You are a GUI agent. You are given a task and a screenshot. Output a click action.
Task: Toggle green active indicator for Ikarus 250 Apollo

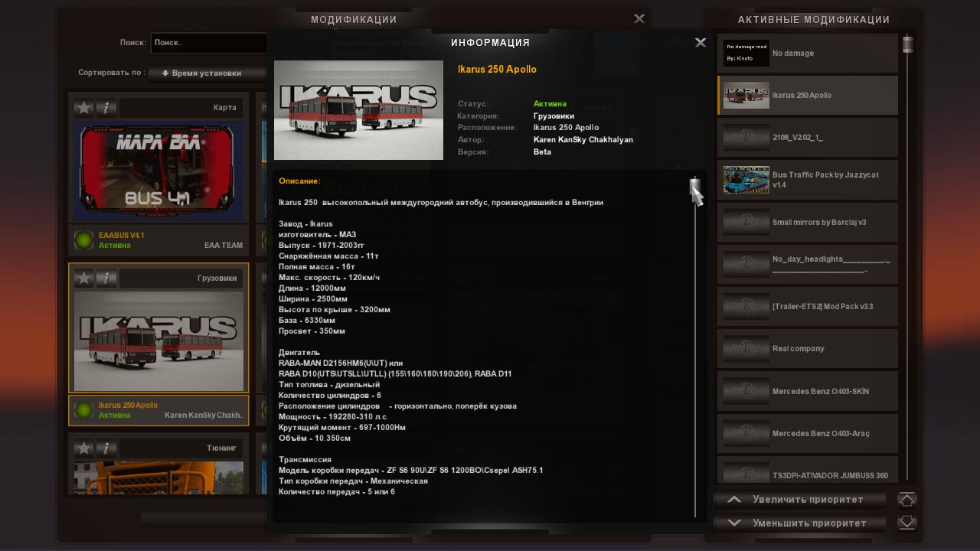click(x=83, y=410)
